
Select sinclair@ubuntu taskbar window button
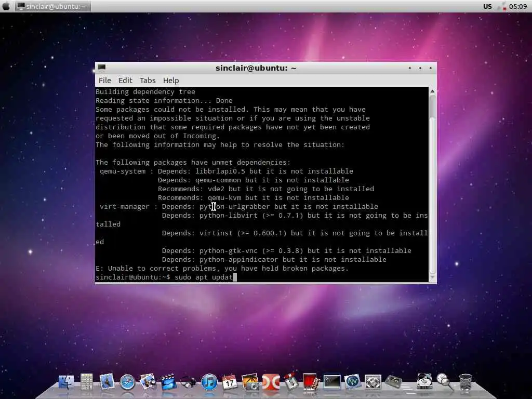click(x=53, y=6)
